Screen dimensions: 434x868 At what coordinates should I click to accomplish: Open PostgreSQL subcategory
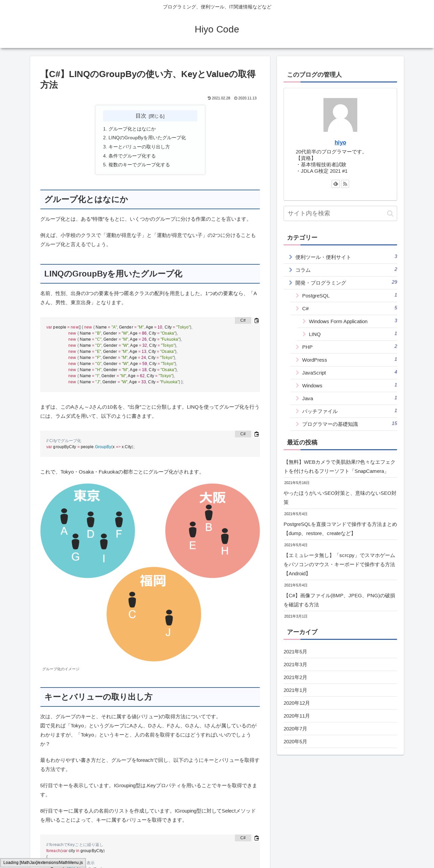tap(344, 296)
